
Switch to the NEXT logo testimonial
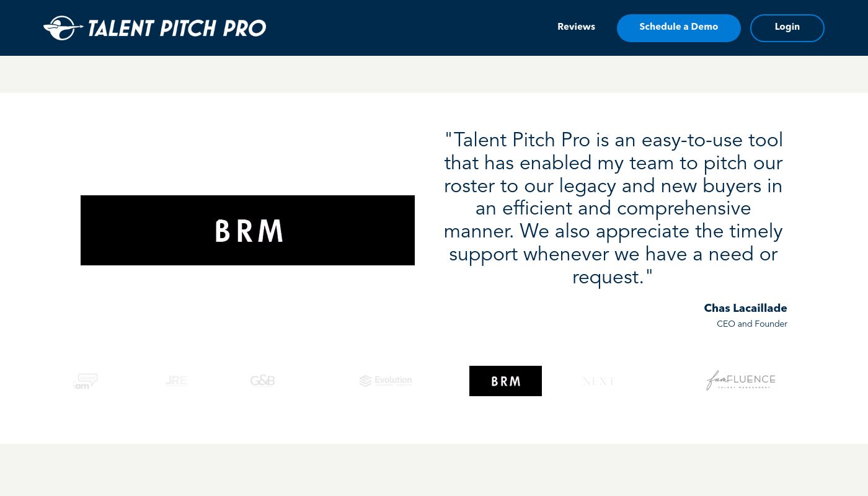[598, 381]
